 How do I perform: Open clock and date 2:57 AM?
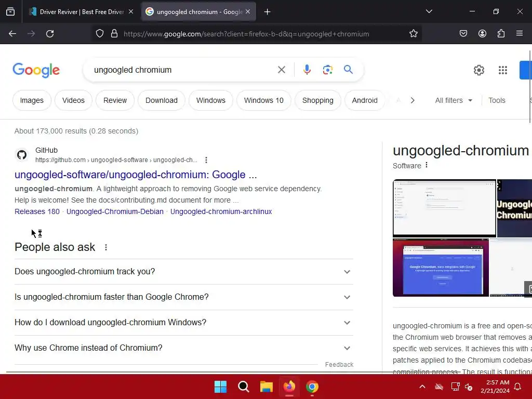[495, 387]
